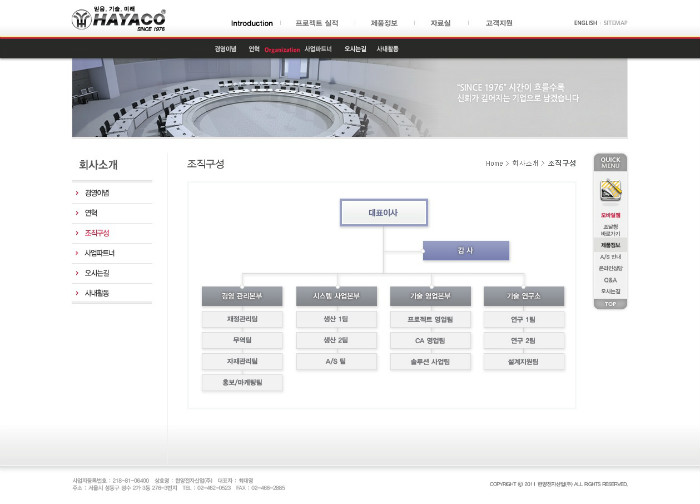Go to 회사소개 in the breadcrumb
700x504 pixels.
coord(525,163)
